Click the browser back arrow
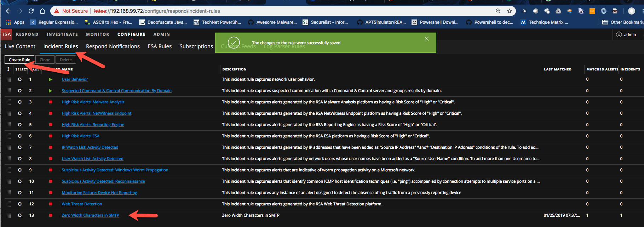The image size is (644, 227). click(x=8, y=11)
